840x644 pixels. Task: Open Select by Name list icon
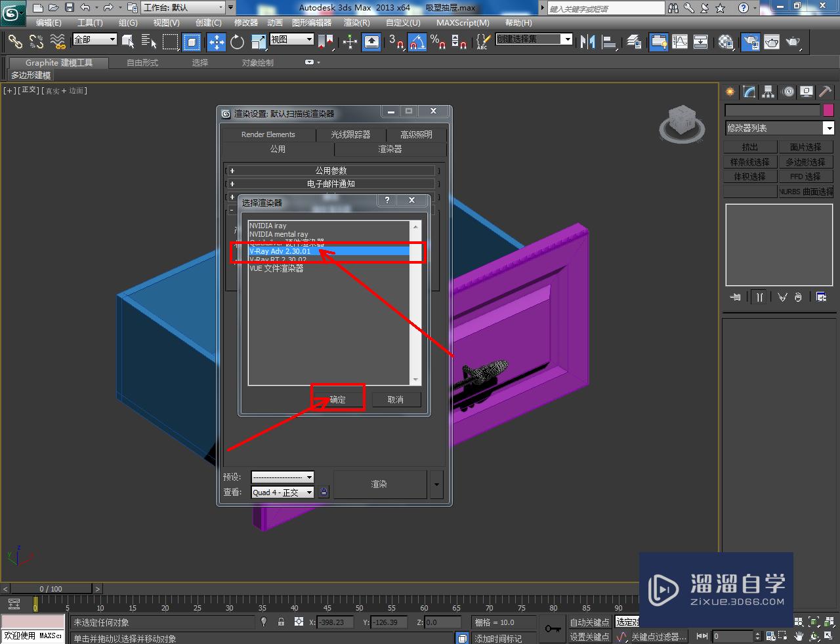(149, 42)
